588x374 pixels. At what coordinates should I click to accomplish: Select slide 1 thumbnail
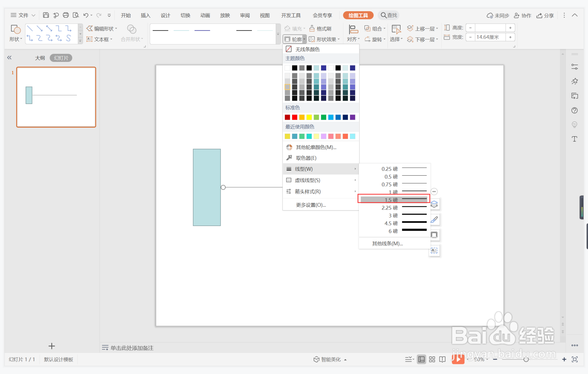56,97
